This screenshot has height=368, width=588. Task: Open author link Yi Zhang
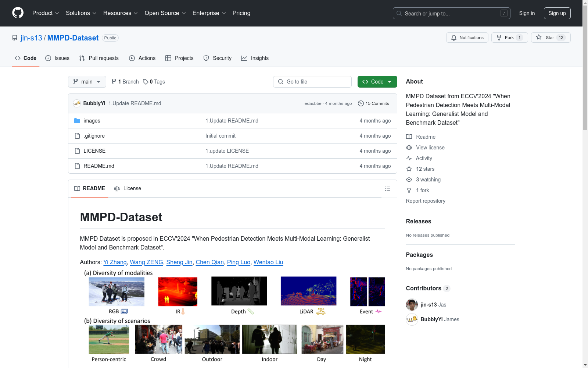(x=115, y=262)
